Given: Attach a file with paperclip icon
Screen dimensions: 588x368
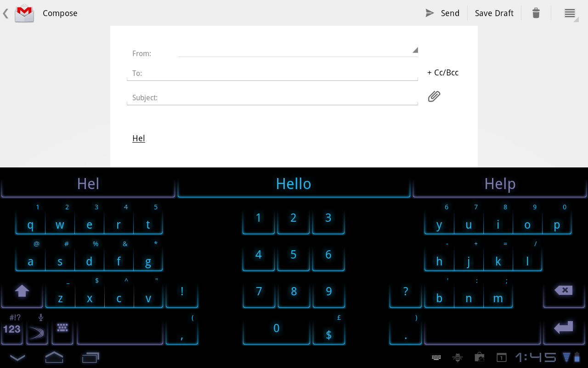Looking at the screenshot, I should [434, 96].
